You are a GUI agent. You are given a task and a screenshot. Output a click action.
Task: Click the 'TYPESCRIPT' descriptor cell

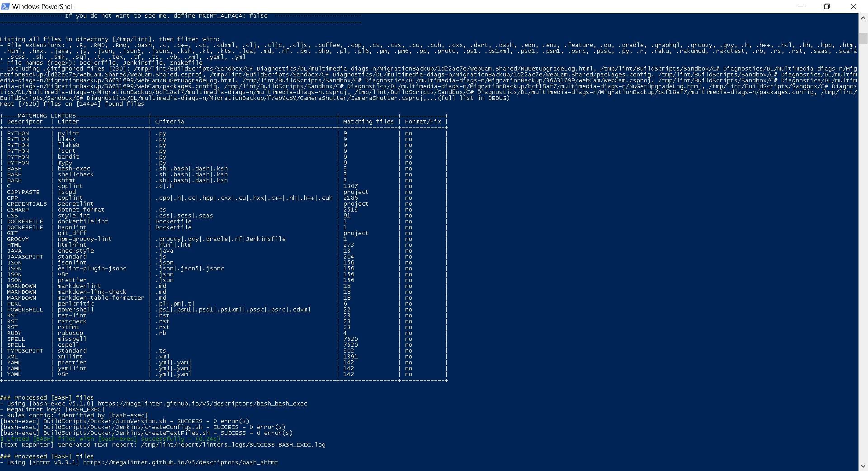coord(25,351)
